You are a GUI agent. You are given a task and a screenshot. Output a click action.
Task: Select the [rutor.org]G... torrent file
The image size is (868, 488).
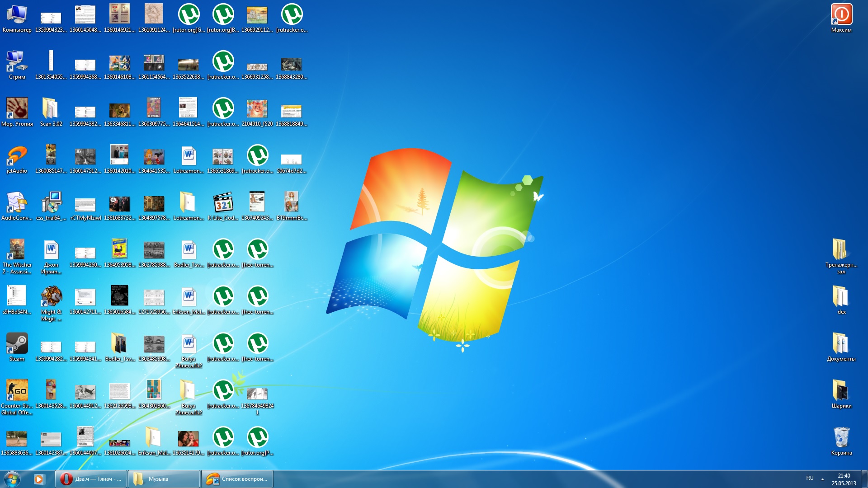189,18
